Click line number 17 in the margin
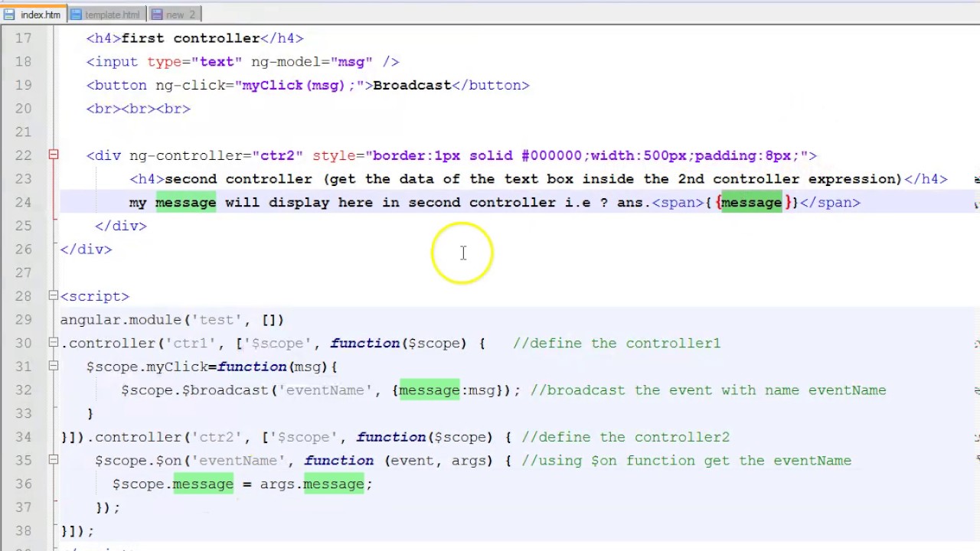The width and height of the screenshot is (980, 551). (23, 38)
